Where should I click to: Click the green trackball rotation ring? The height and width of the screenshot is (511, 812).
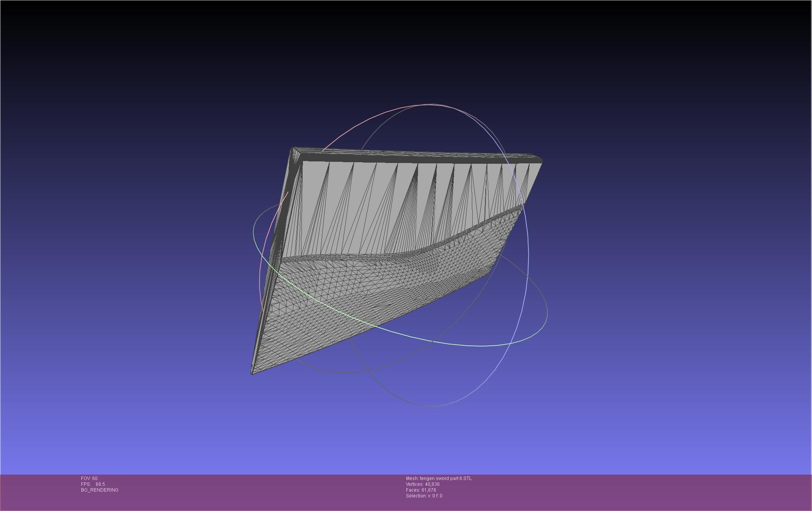tap(482, 346)
